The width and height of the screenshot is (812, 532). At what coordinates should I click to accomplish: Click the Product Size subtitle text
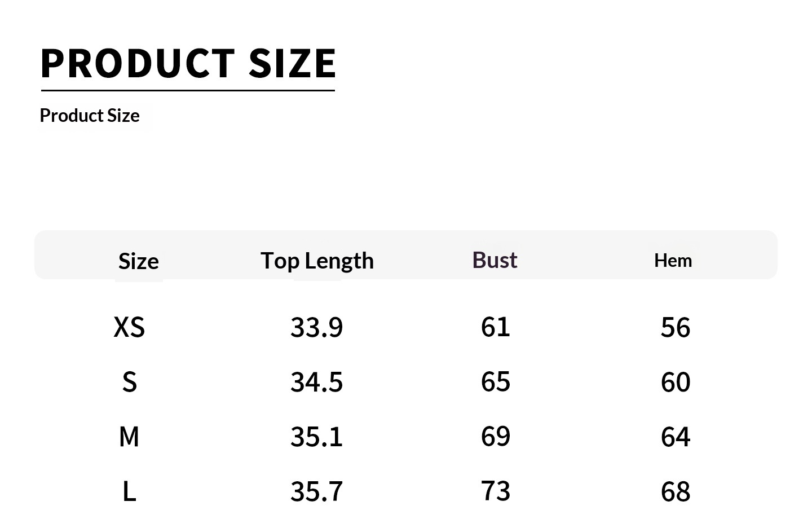90,116
